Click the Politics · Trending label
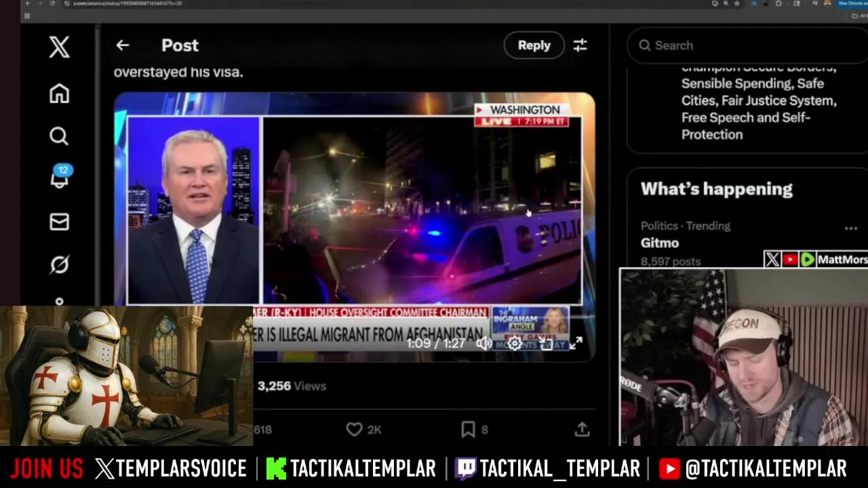 point(686,226)
